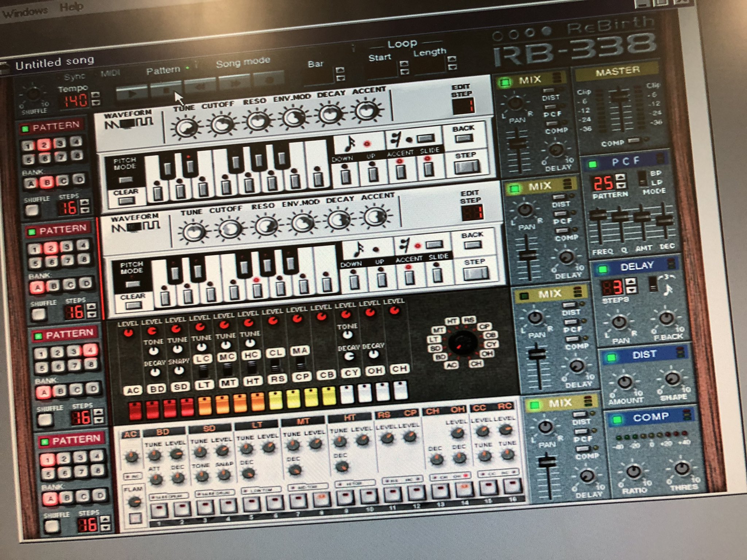
Task: Click the Stop transport button
Action: [x=166, y=89]
